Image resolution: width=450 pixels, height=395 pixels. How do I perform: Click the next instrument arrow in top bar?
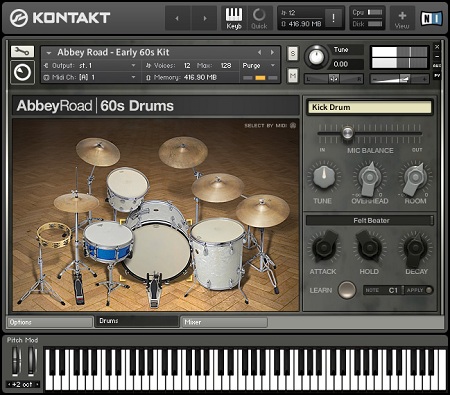coord(205,18)
